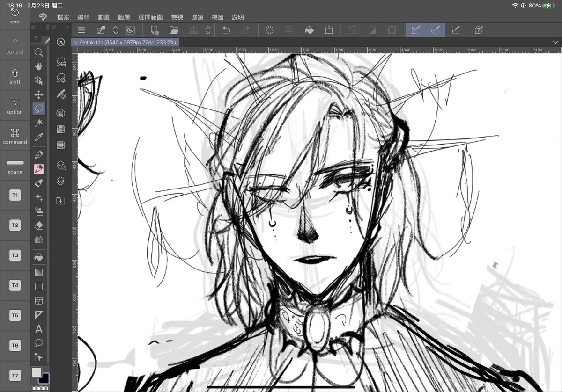Select the Figure rectangle tool
Screen dimensions: 562x392
39,286
